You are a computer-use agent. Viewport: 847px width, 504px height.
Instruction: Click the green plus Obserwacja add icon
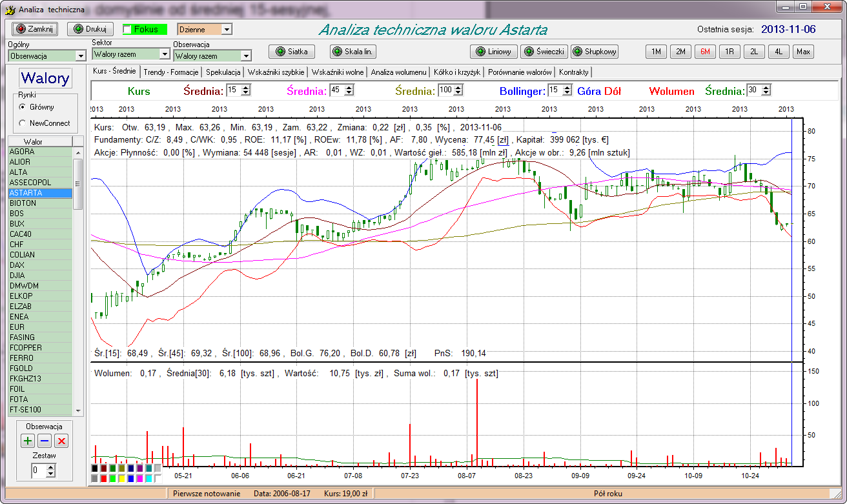tap(28, 441)
